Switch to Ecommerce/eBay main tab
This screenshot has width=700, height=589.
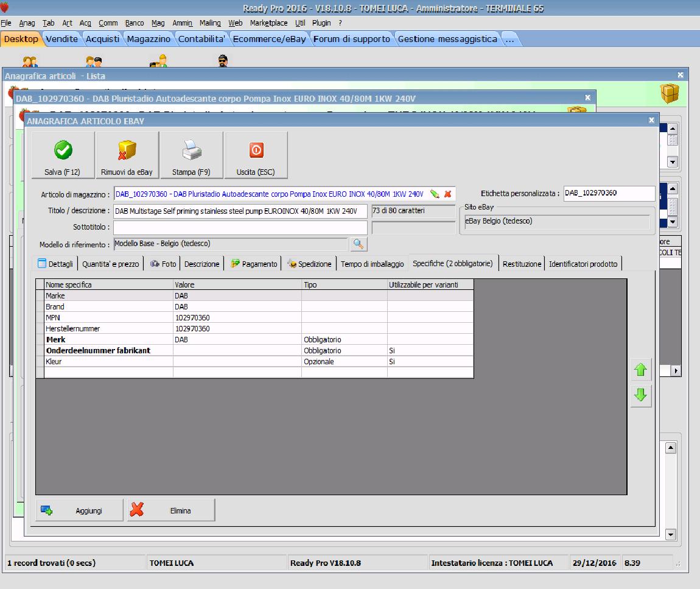pyautogui.click(x=270, y=39)
